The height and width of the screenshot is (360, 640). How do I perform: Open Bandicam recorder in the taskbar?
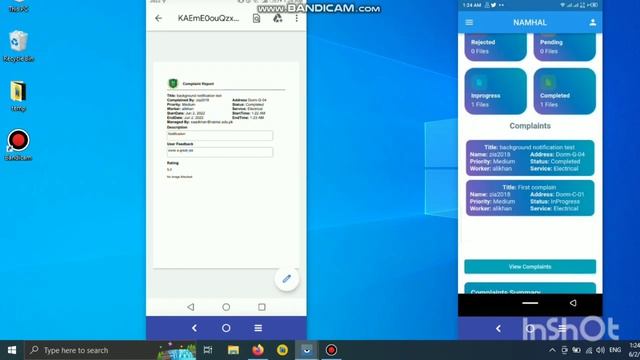point(331,350)
